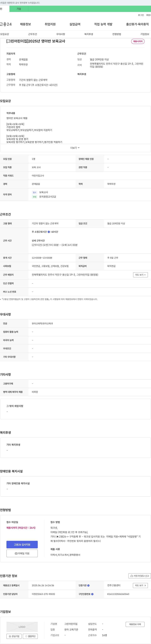Select 모집 인원 value 1명
151x644 pixels.
coord(34,159)
